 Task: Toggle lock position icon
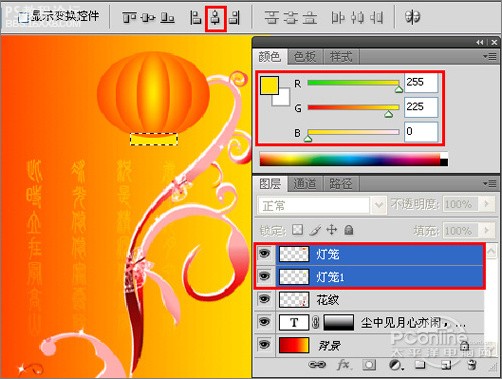(x=332, y=229)
